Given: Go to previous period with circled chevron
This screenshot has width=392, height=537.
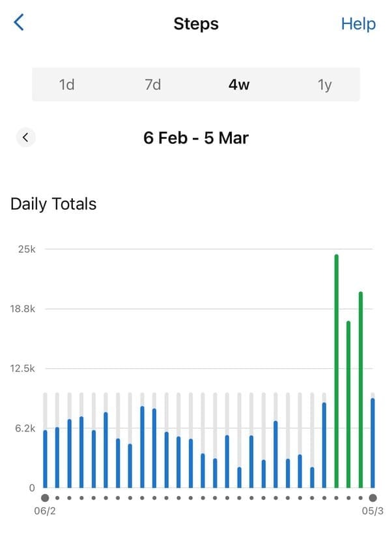Looking at the screenshot, I should 25,137.
